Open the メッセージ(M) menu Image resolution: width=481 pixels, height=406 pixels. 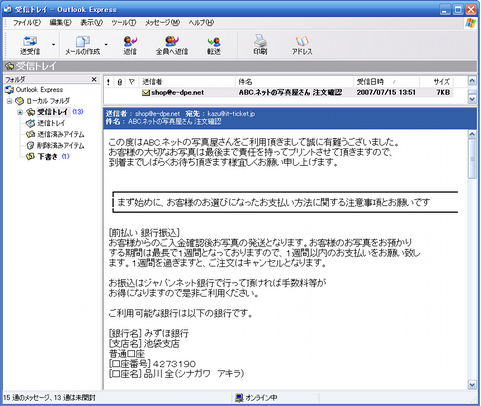pyautogui.click(x=162, y=23)
